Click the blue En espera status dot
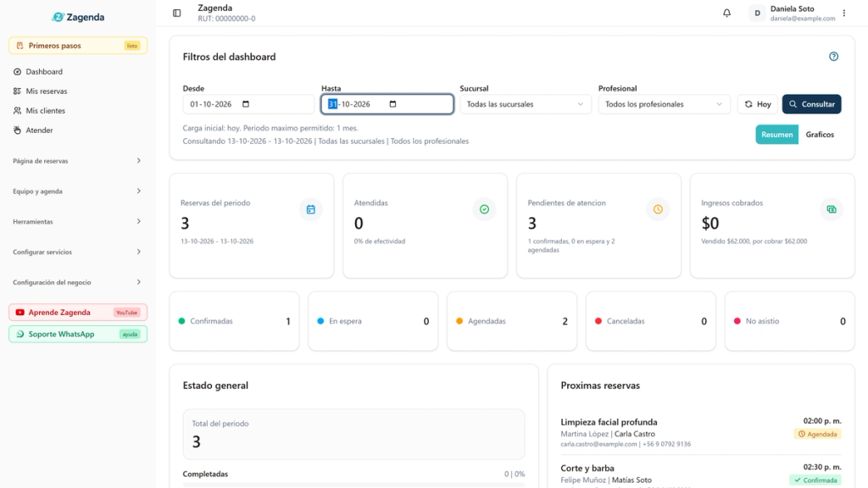 tap(320, 321)
